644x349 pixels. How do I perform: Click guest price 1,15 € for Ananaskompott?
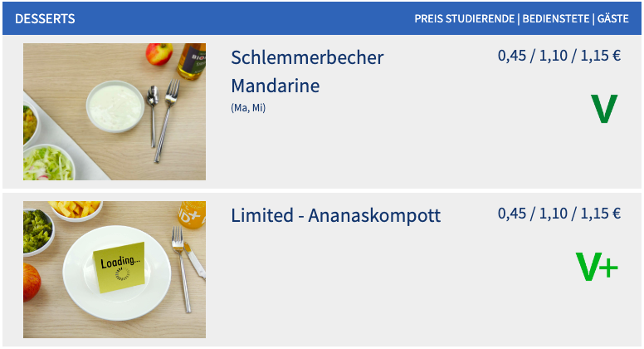[x=601, y=214]
